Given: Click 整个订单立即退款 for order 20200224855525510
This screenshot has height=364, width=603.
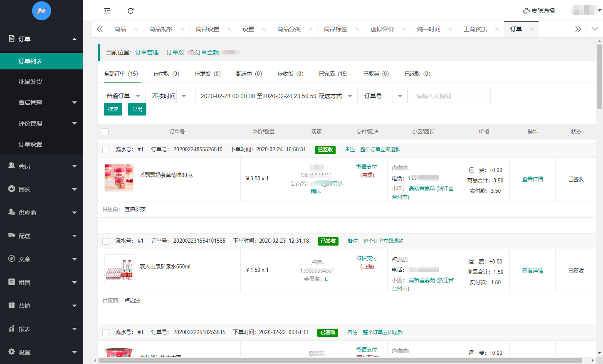Looking at the screenshot, I should (x=381, y=150).
